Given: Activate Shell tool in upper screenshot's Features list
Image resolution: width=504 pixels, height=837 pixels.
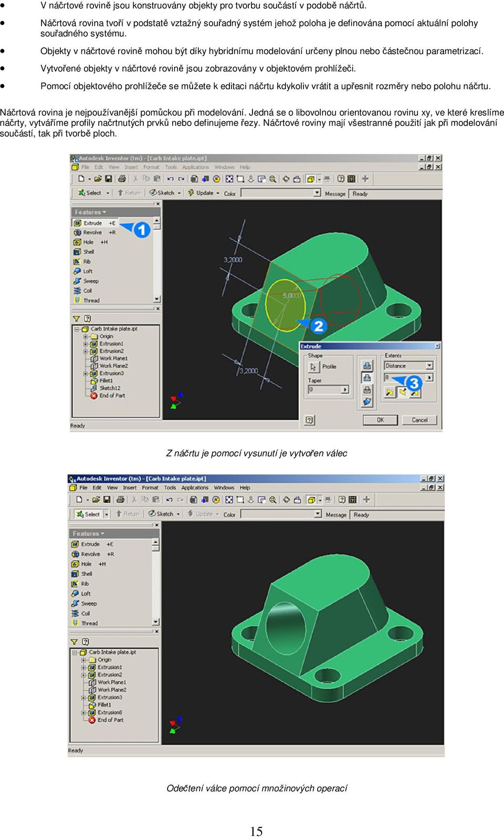Looking at the screenshot, I should coord(83,252).
